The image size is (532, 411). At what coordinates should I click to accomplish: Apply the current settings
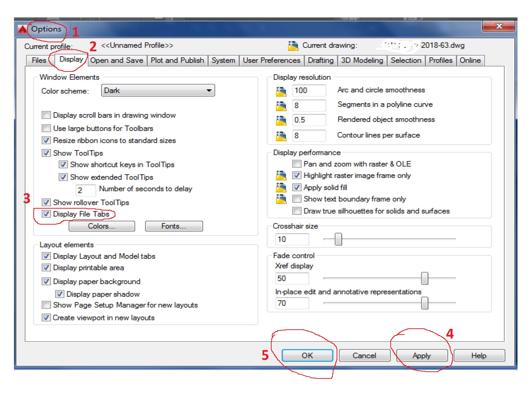(422, 355)
